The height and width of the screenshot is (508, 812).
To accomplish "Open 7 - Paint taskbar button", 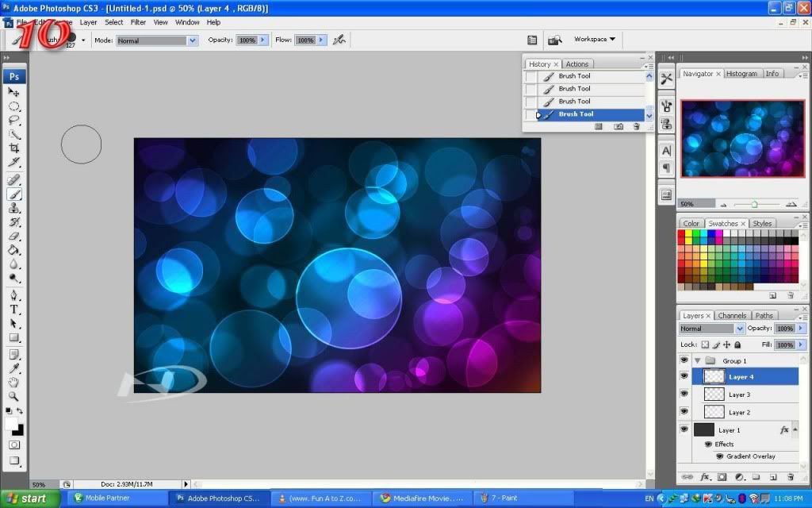I will click(525, 498).
